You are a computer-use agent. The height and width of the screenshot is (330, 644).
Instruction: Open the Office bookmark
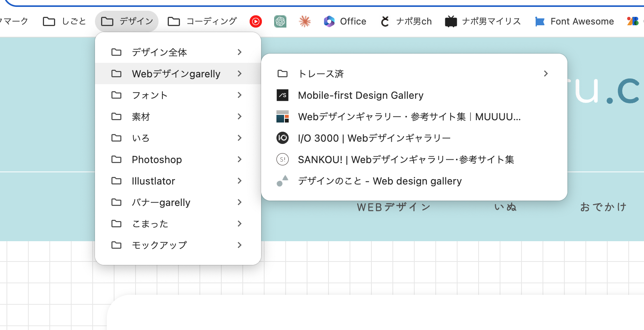tap(345, 21)
